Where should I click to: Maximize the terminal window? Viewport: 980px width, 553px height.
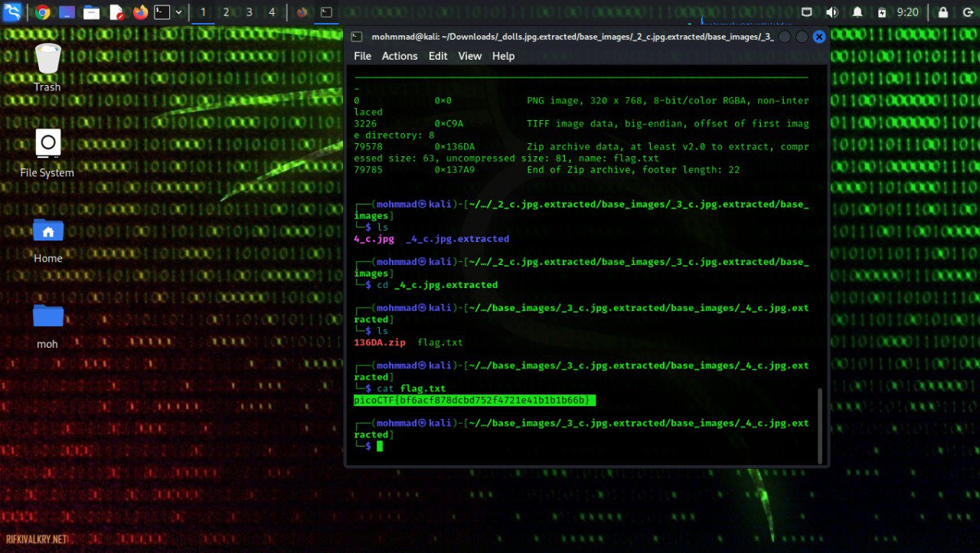(802, 37)
